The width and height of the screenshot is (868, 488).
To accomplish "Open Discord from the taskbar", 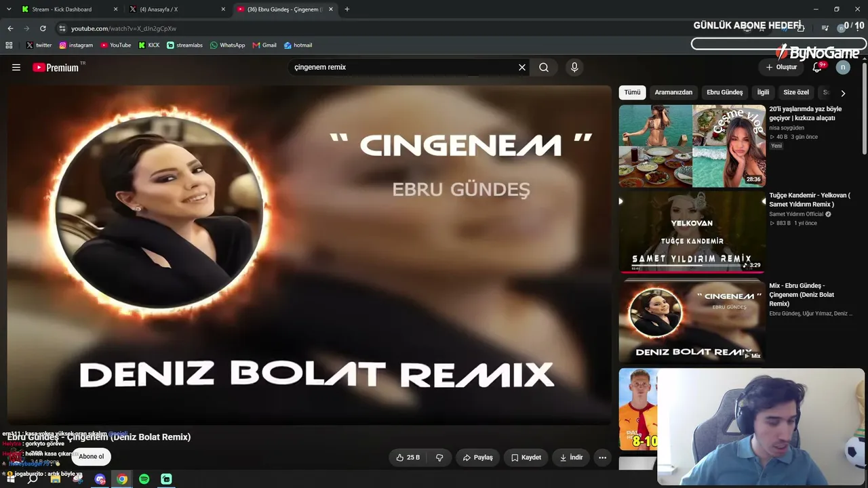I will (x=100, y=479).
